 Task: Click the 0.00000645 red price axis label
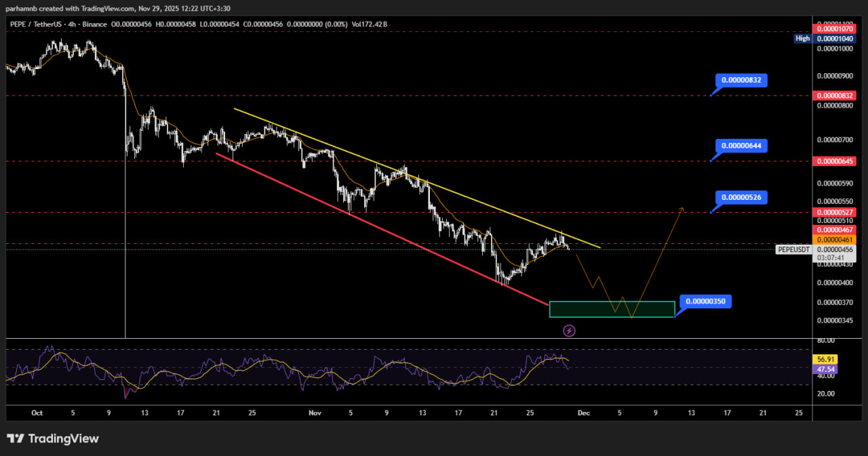tap(835, 161)
